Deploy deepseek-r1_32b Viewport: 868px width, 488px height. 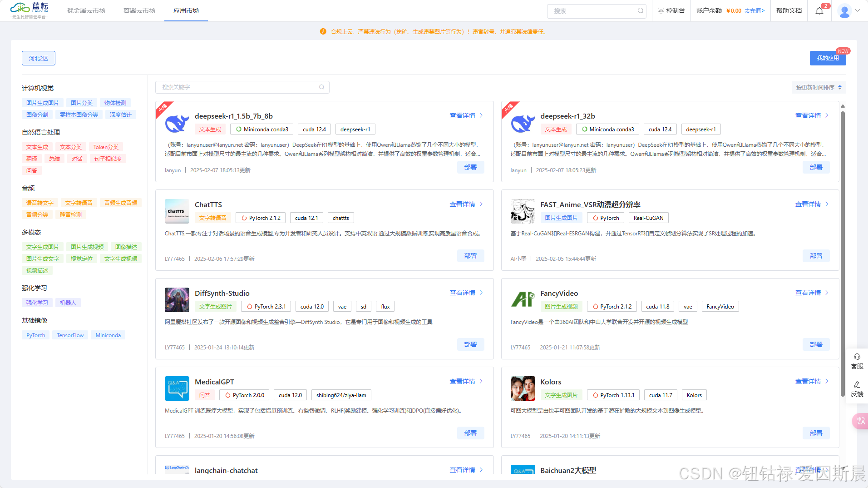[816, 167]
